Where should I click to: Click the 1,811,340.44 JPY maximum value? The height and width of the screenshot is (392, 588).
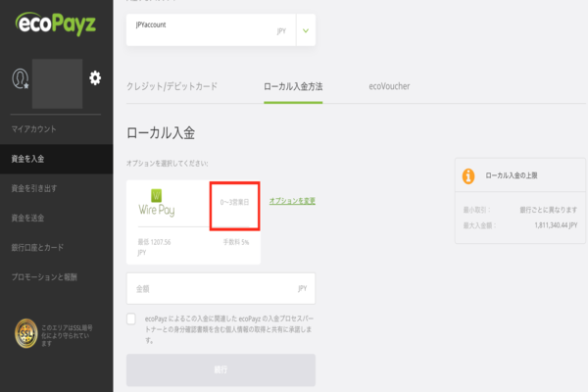click(556, 225)
